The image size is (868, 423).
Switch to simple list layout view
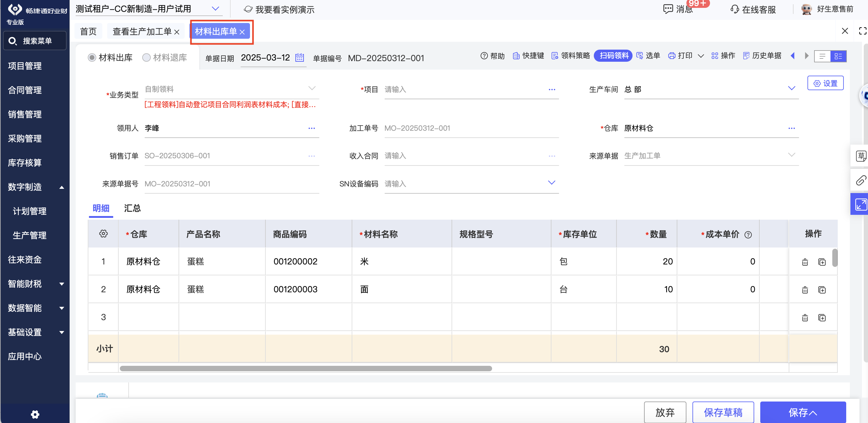[822, 56]
